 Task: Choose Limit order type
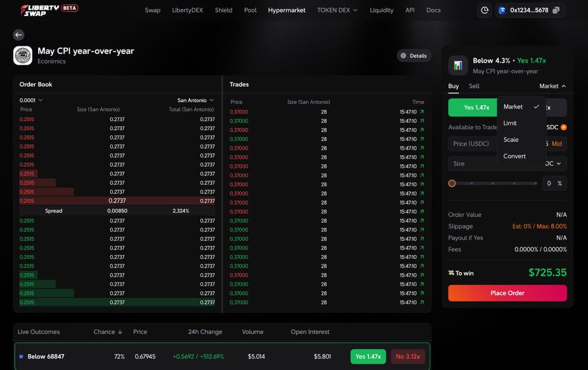click(x=521, y=123)
